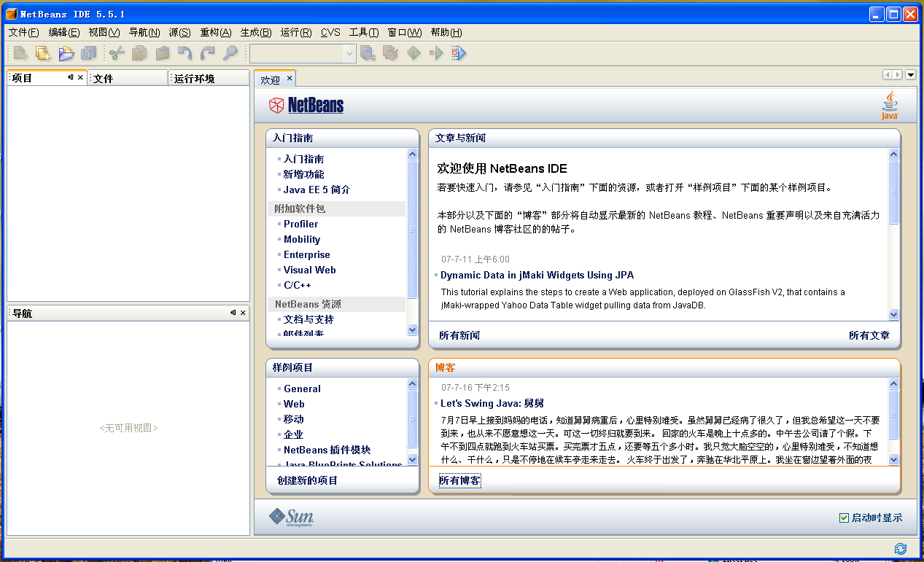Open the 所有博客 link
This screenshot has width=924, height=562.
click(x=459, y=480)
